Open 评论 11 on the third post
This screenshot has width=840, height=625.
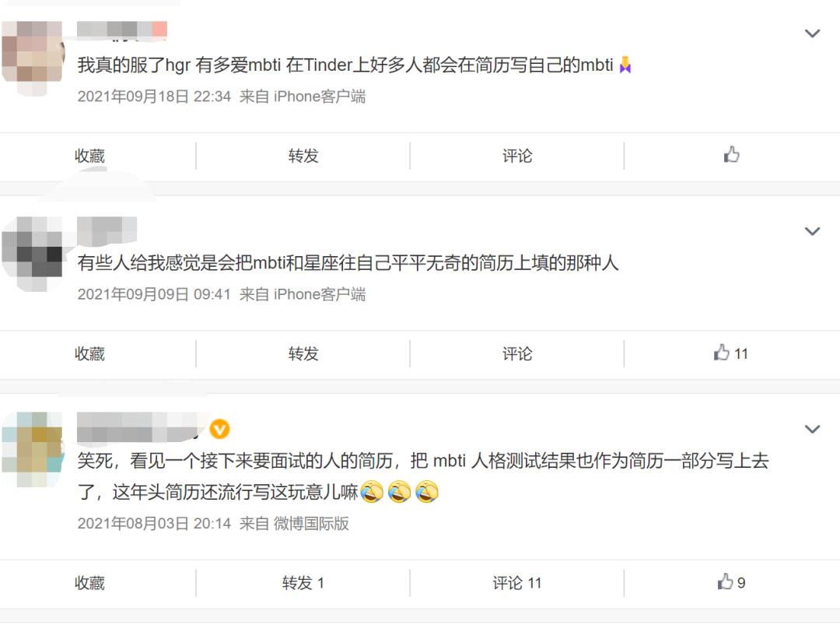pos(517,583)
